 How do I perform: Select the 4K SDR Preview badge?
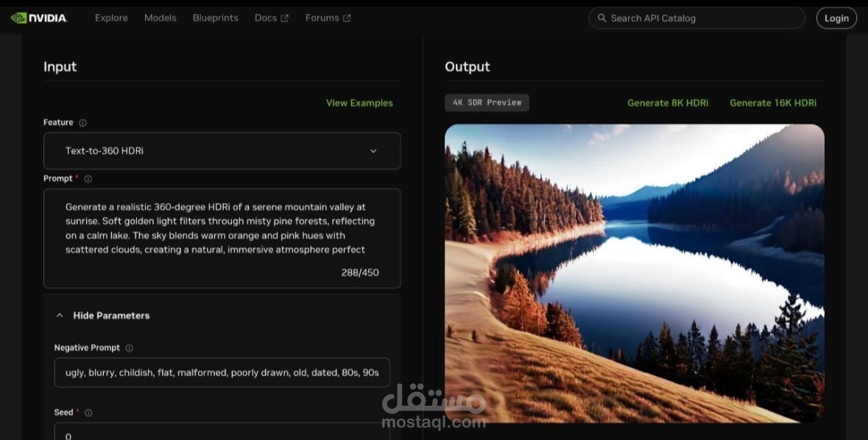pos(487,102)
